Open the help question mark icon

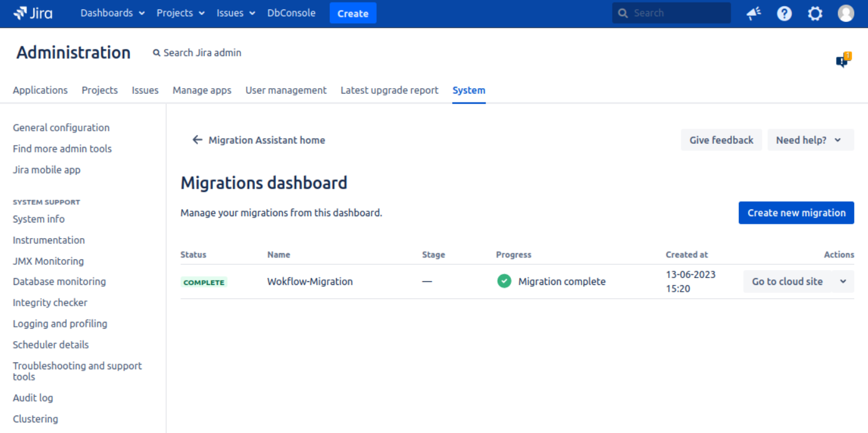(784, 13)
